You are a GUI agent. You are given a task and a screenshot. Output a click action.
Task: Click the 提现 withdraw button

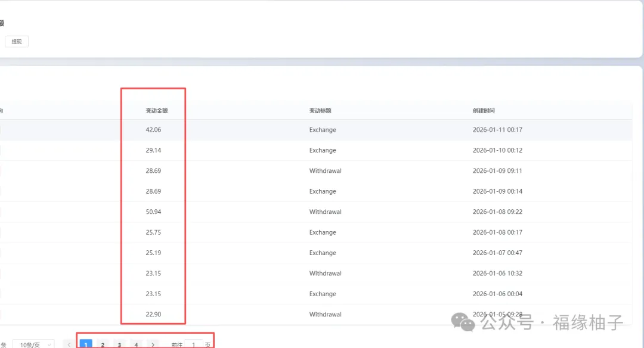pos(17,42)
